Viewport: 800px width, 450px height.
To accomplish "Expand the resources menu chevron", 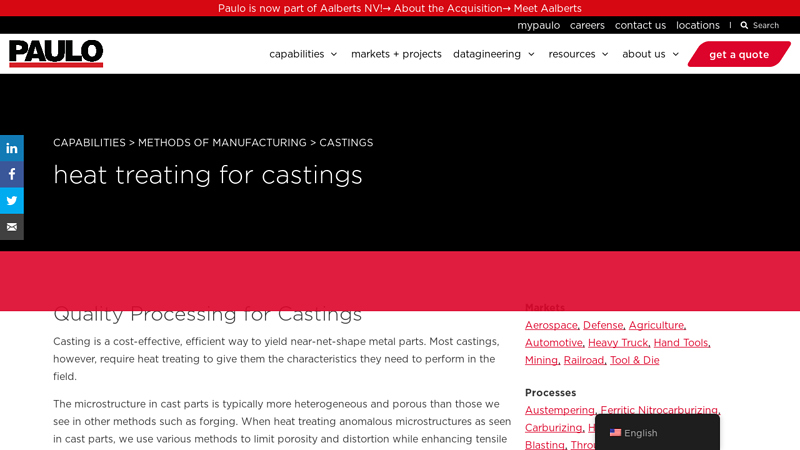I will 605,54.
